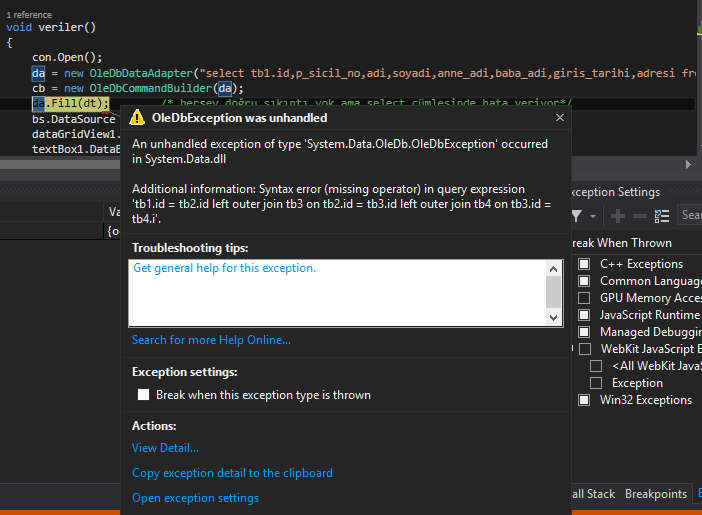Toggle JavaScript Runtime Exceptions checkbox
702x515 pixels.
tap(584, 315)
